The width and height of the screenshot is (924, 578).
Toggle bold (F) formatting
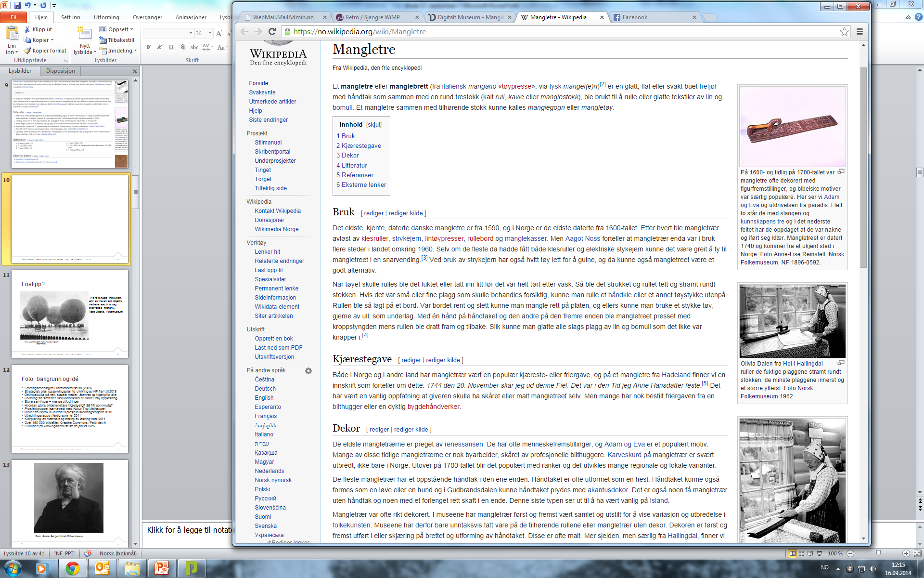point(149,47)
